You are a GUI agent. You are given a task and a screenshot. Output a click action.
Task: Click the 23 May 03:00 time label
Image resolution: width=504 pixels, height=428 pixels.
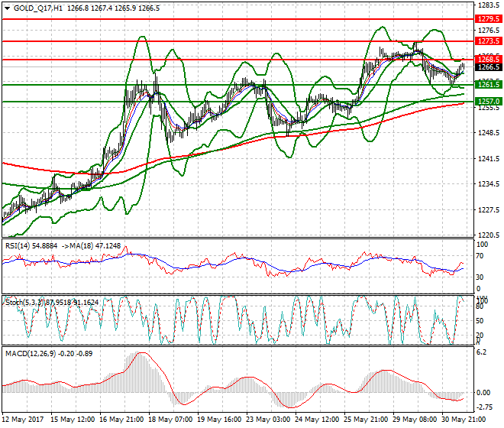click(x=269, y=420)
